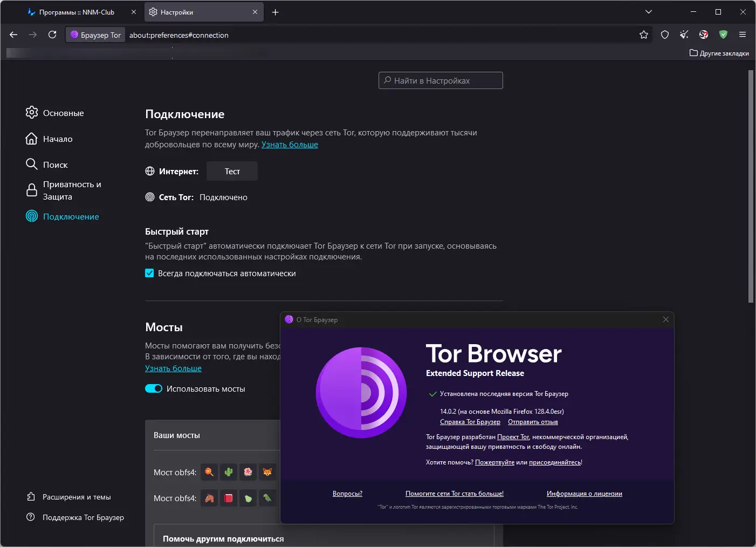Click the cactus emoji of first bridge
The height and width of the screenshot is (547, 756).
coord(229,472)
